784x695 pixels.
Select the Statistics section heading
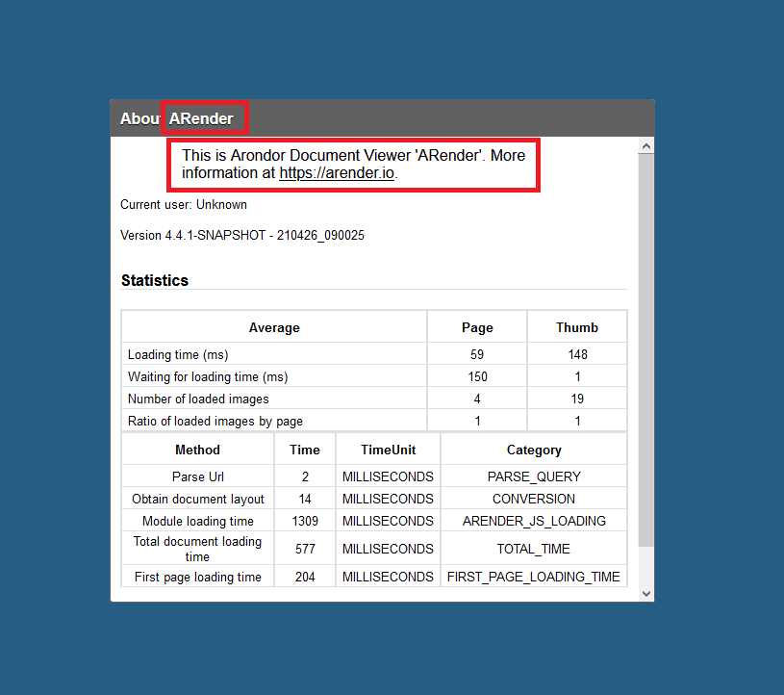click(x=155, y=281)
